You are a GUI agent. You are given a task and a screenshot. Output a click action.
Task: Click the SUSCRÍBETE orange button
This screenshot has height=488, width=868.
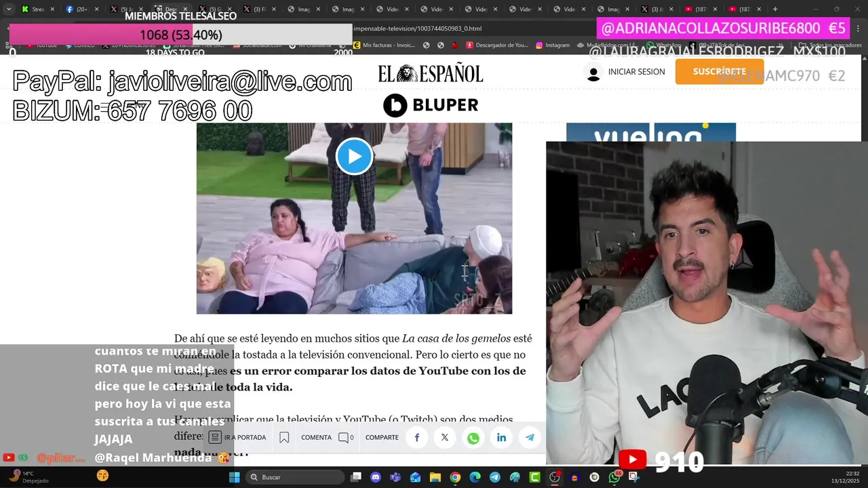tap(719, 71)
